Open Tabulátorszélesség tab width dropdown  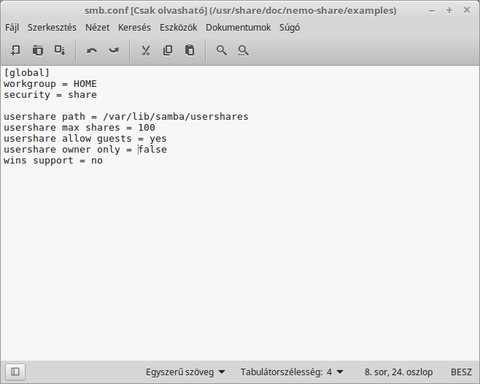[x=292, y=372]
